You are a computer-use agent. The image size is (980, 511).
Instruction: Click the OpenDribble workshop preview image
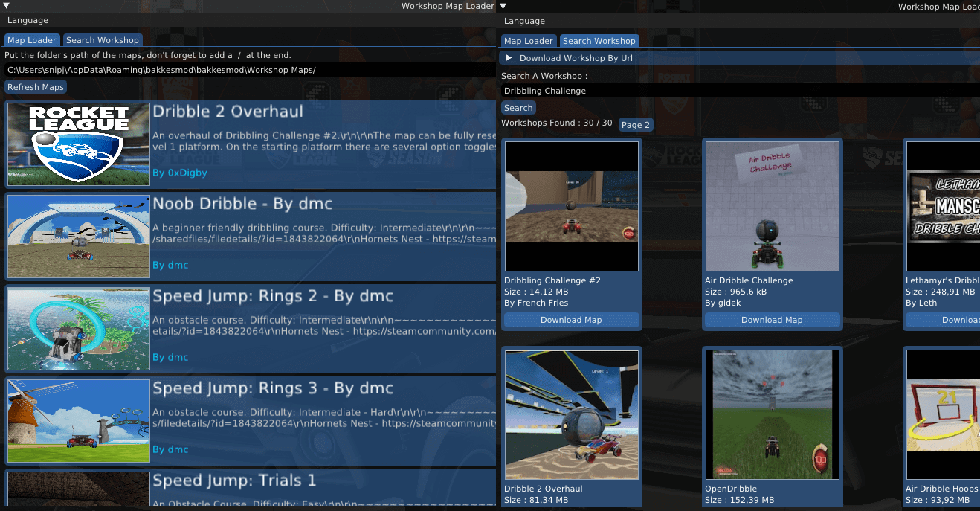[772, 414]
